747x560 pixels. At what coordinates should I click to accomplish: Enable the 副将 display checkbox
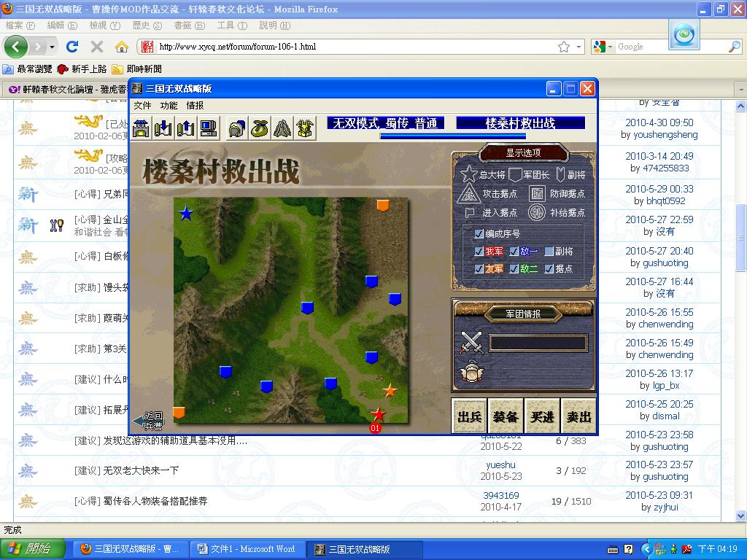(549, 252)
